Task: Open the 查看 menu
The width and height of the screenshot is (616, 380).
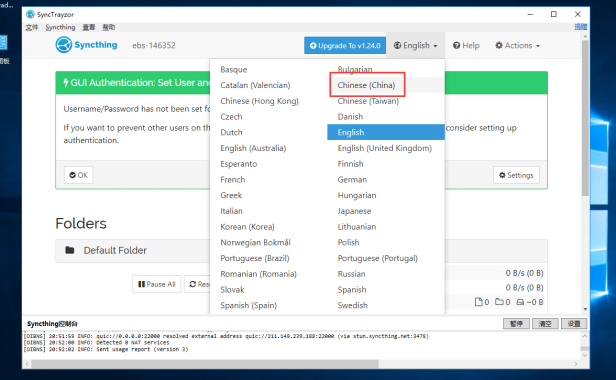Action: 89,27
